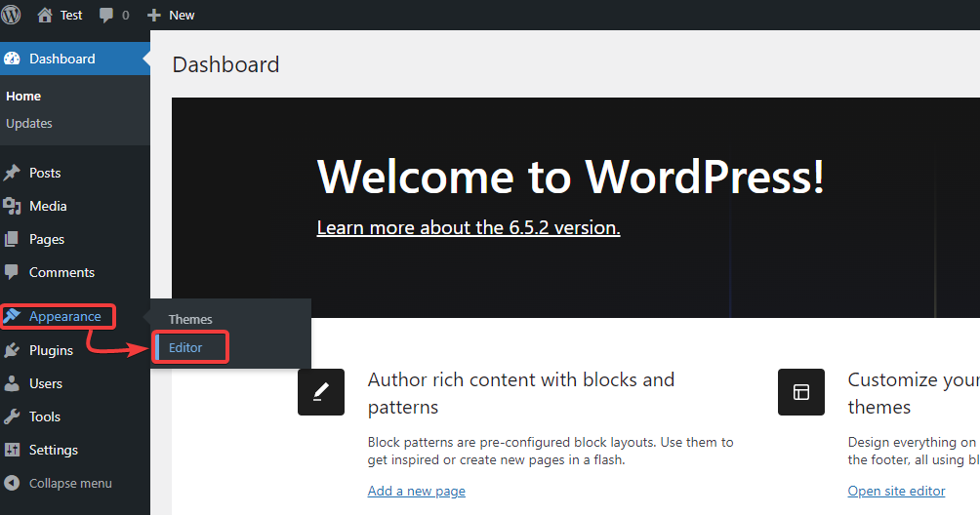The height and width of the screenshot is (515, 980).
Task: Click the Comments speech bubble sidebar icon
Action: point(12,272)
